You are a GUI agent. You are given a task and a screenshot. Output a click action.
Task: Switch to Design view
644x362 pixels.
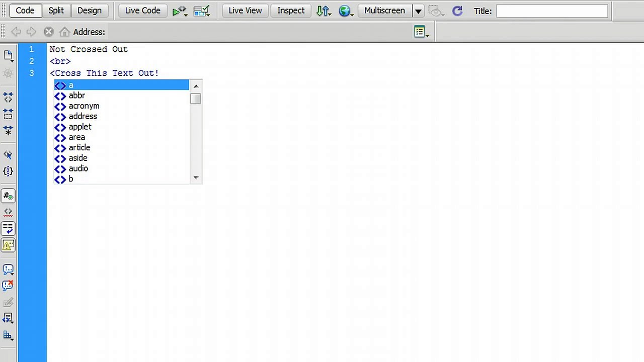tap(90, 11)
